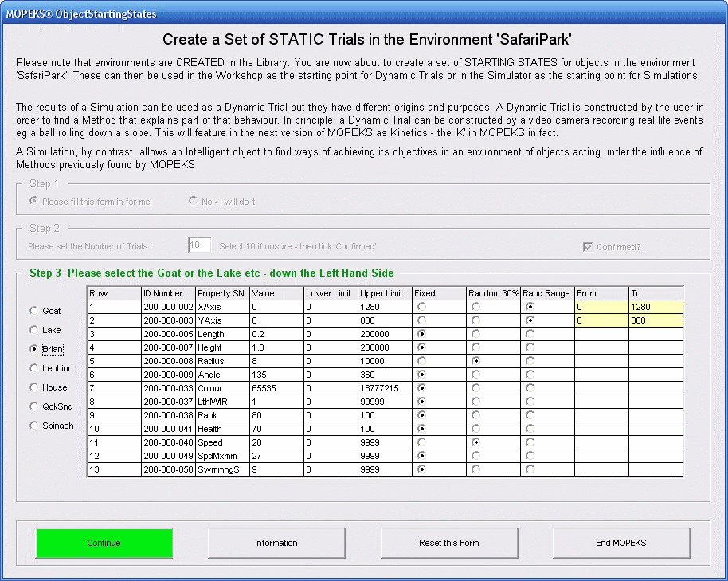728x581 pixels.
Task: Set Speed row to Fixed
Action: (x=421, y=442)
